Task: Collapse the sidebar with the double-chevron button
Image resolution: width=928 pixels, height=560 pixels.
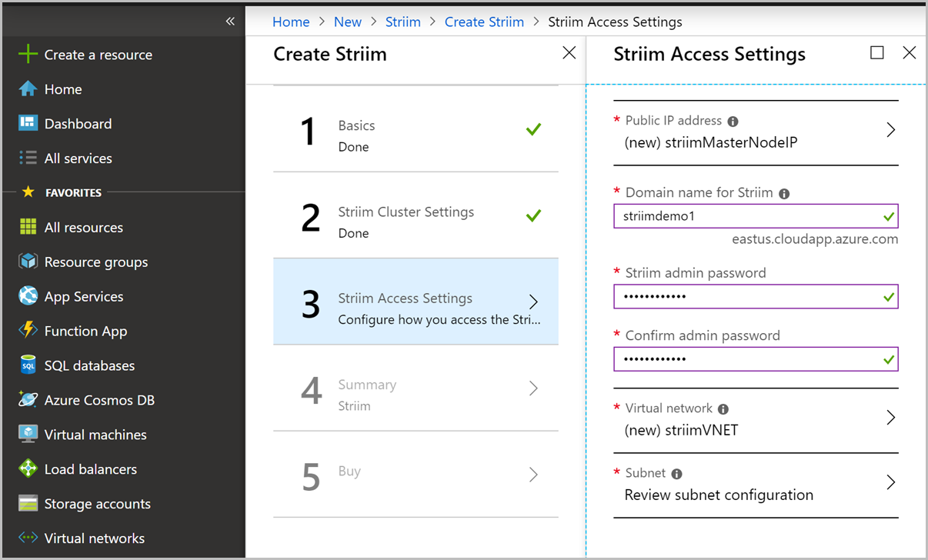Action: point(229,22)
